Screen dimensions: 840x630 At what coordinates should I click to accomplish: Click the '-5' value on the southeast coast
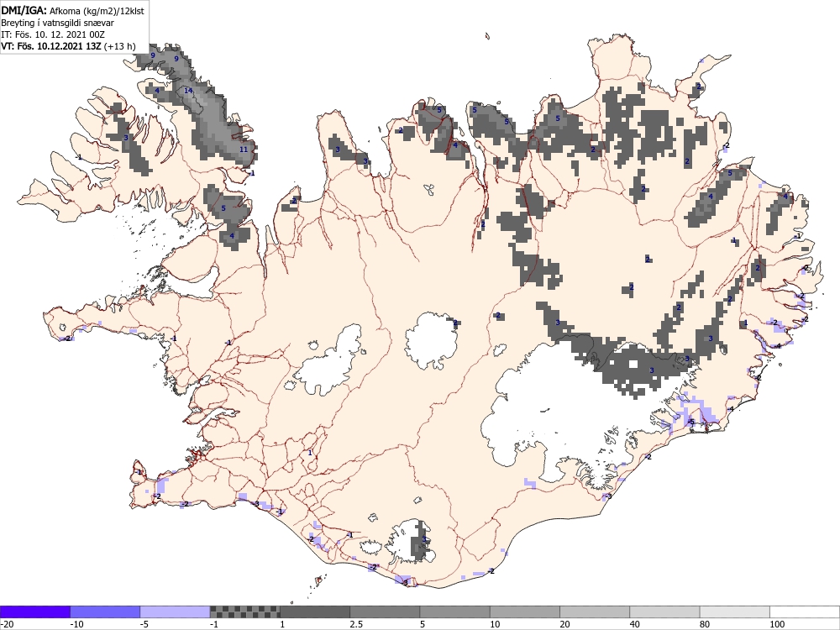coord(690,423)
